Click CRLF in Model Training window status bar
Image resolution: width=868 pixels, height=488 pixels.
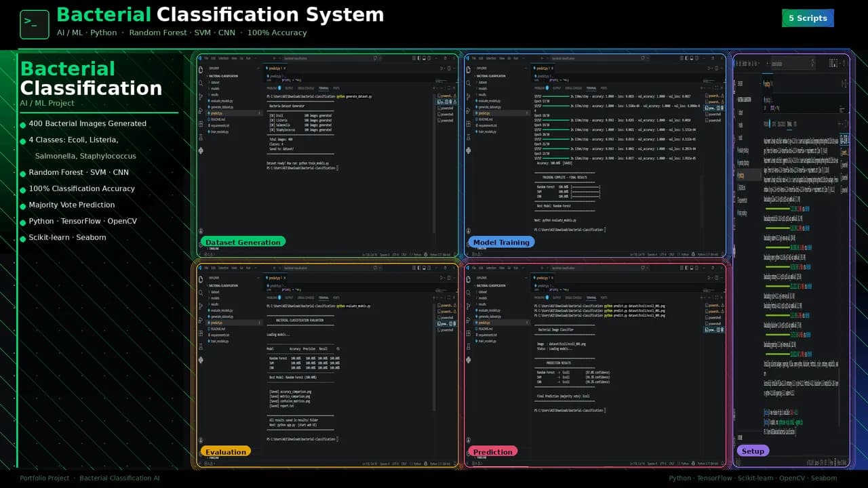click(671, 255)
